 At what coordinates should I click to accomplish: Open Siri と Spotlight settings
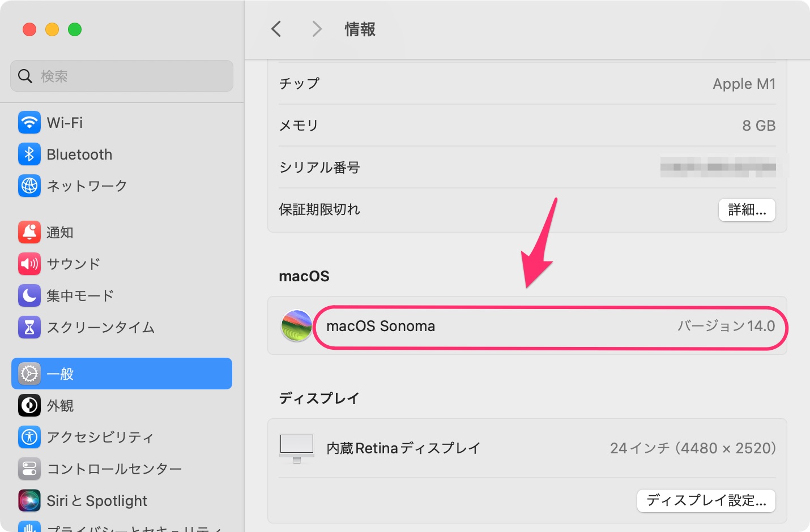[x=121, y=500]
